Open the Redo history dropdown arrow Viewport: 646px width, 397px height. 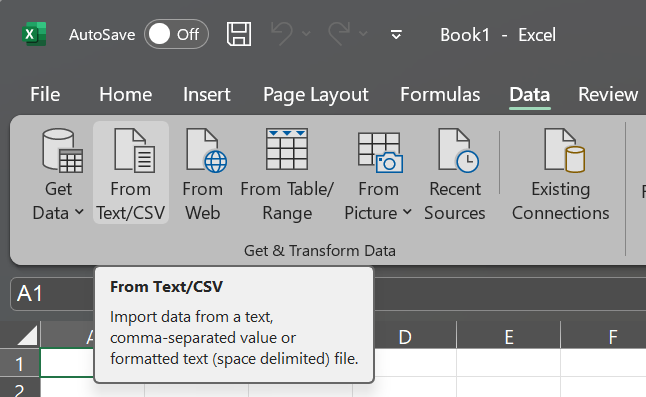(x=363, y=33)
